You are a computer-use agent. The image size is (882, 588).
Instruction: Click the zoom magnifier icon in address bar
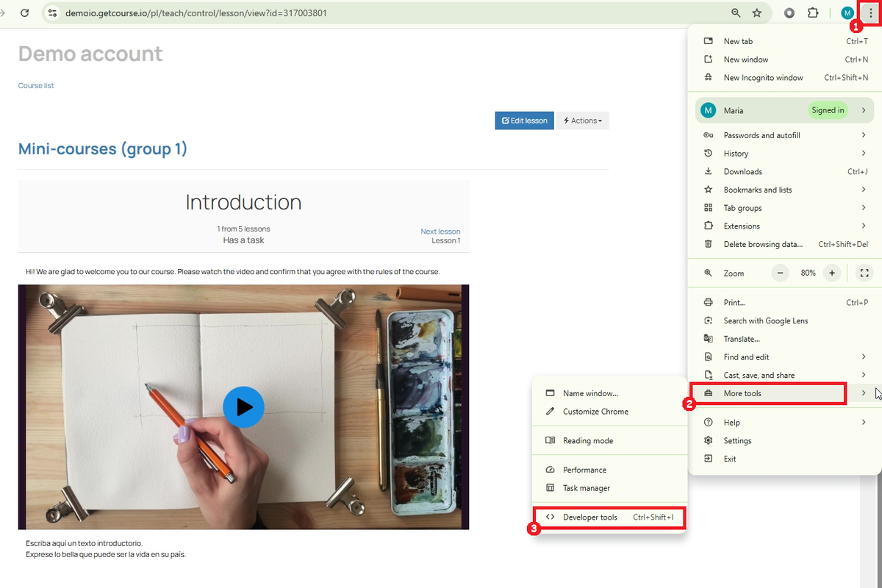click(x=736, y=13)
